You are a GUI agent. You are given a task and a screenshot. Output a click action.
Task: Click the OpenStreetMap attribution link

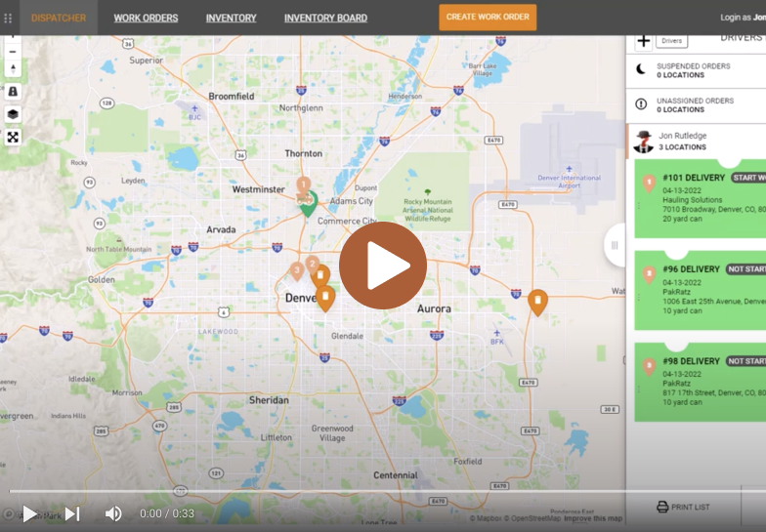(533, 518)
